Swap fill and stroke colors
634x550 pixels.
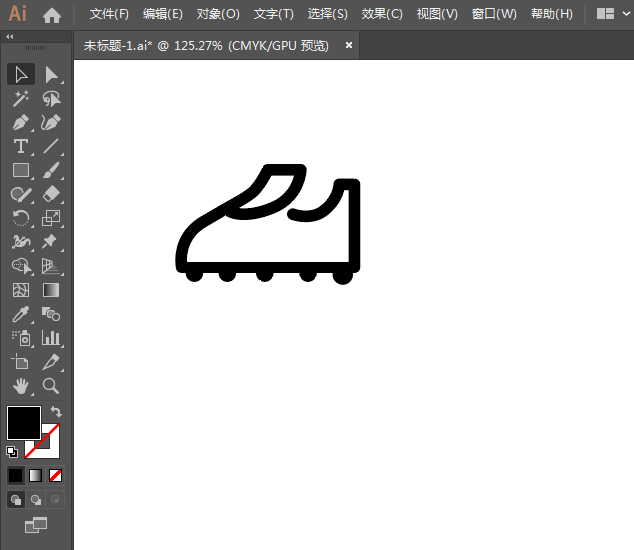coord(56,412)
